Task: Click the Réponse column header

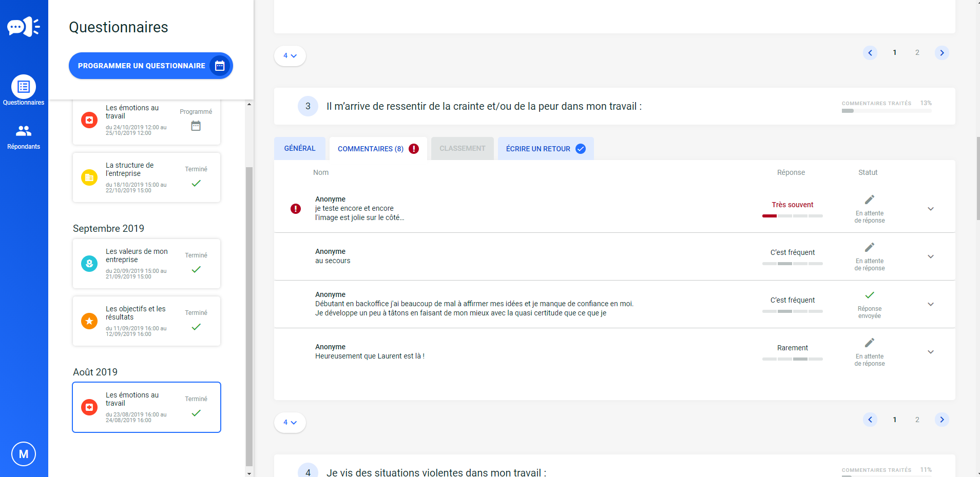Action: point(791,172)
